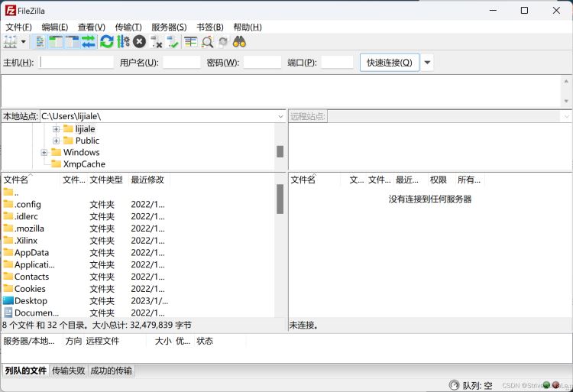The height and width of the screenshot is (392, 573).
Task: Open 编辑(E) menu
Action: click(x=55, y=27)
